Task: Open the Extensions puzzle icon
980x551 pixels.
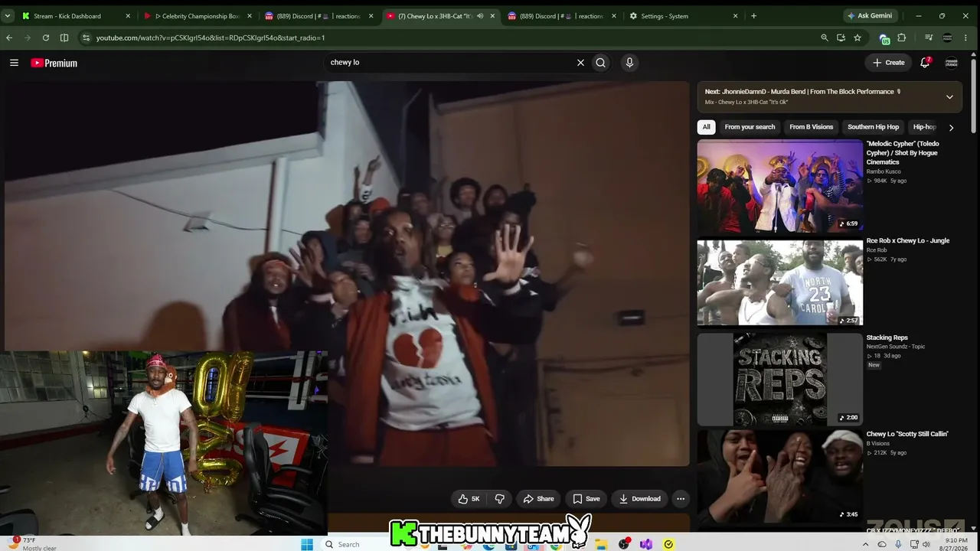Action: [x=902, y=37]
